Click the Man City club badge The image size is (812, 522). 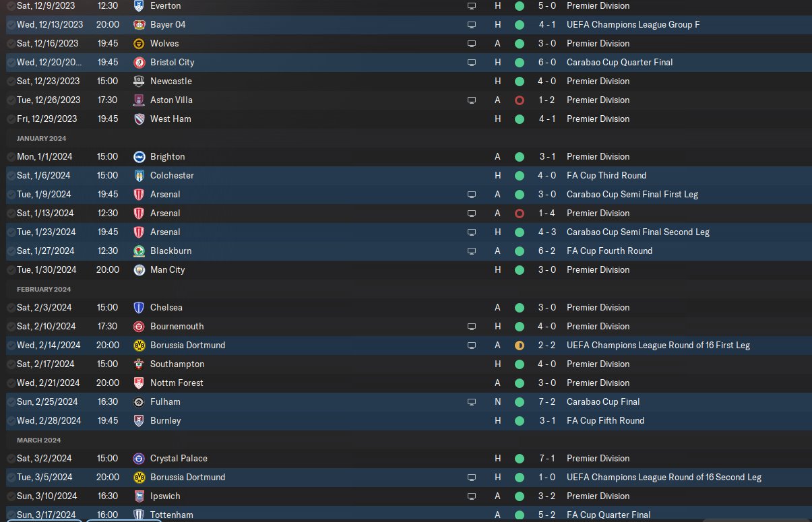tap(139, 269)
